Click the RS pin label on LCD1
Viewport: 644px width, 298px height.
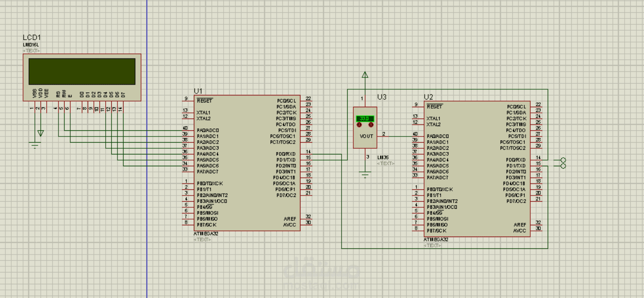click(x=58, y=94)
